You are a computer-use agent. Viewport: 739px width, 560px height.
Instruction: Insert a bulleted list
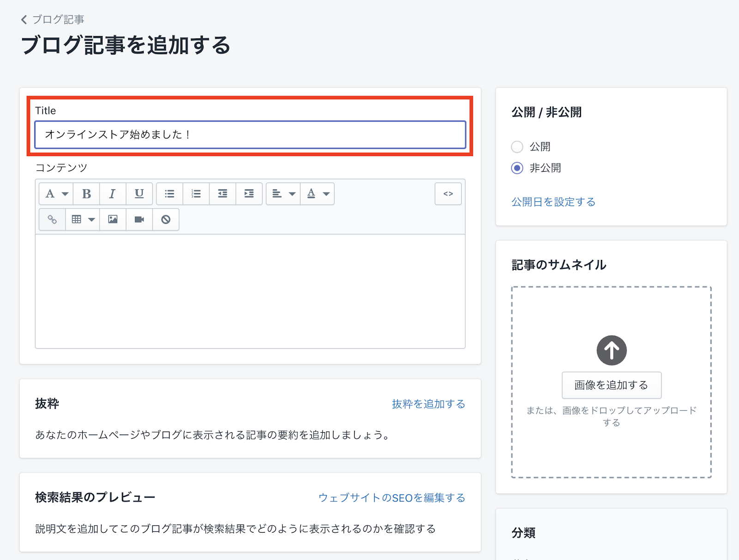[x=170, y=194]
